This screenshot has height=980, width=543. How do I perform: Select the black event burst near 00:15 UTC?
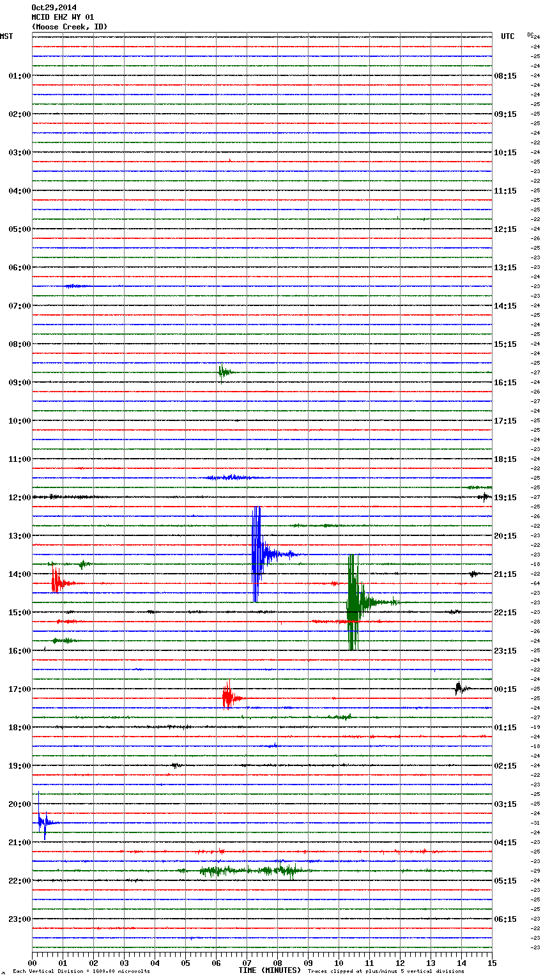click(x=459, y=688)
